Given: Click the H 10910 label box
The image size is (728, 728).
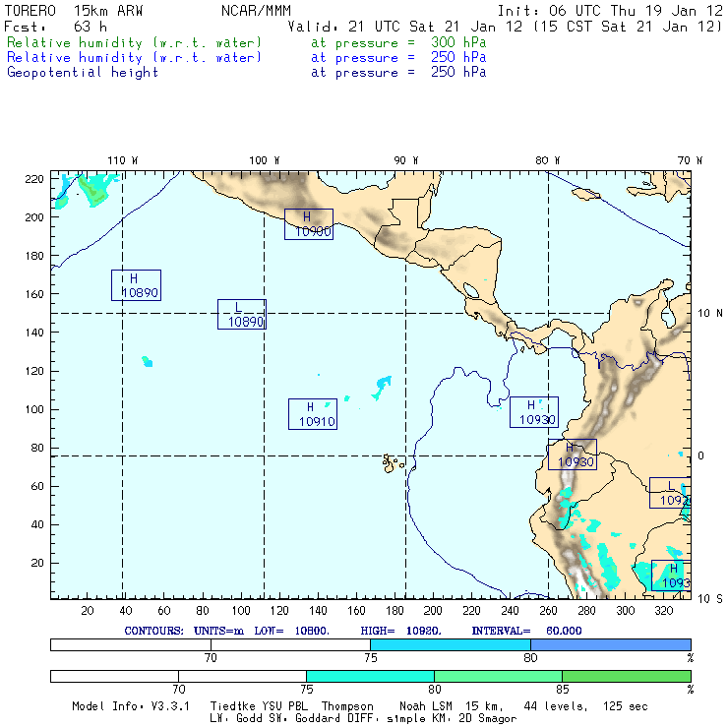Looking at the screenshot, I should (313, 414).
